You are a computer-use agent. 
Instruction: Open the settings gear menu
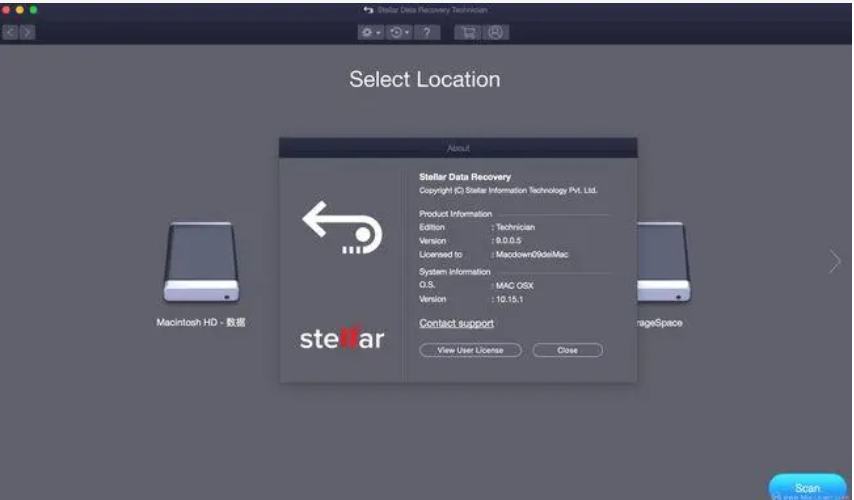[371, 33]
